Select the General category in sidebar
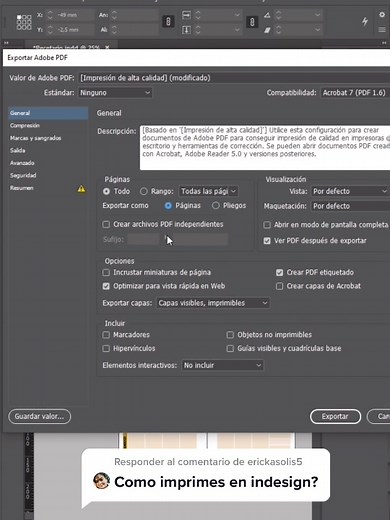 pos(48,113)
